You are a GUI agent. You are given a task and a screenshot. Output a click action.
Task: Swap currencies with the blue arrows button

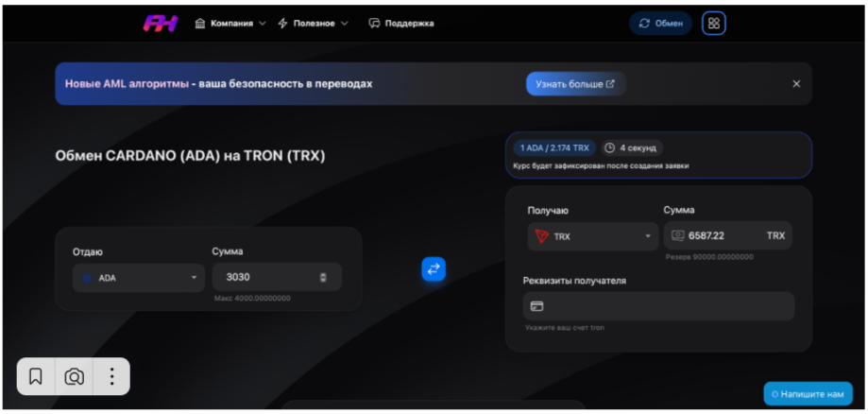pyautogui.click(x=434, y=269)
